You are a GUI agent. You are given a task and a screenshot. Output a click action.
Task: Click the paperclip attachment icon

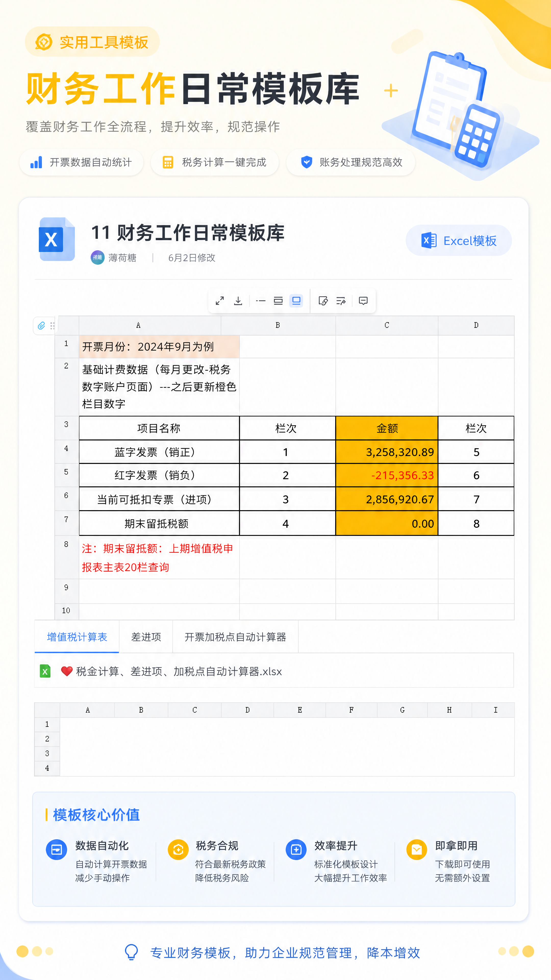coord(41,325)
